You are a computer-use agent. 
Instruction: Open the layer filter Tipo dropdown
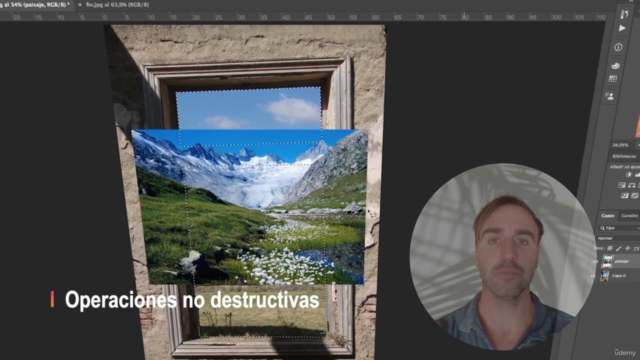[x=619, y=228]
